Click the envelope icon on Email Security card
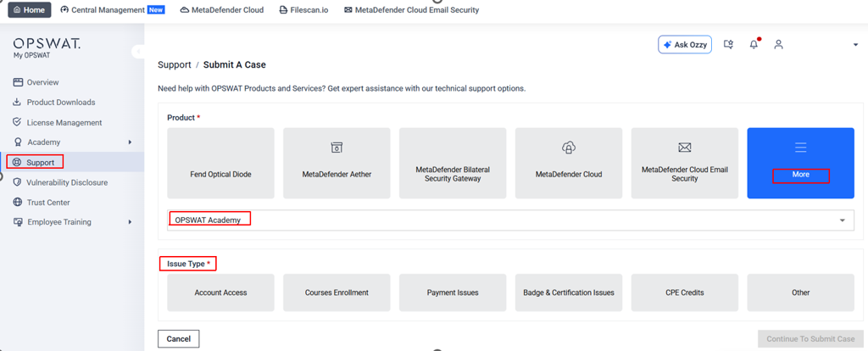 click(685, 148)
